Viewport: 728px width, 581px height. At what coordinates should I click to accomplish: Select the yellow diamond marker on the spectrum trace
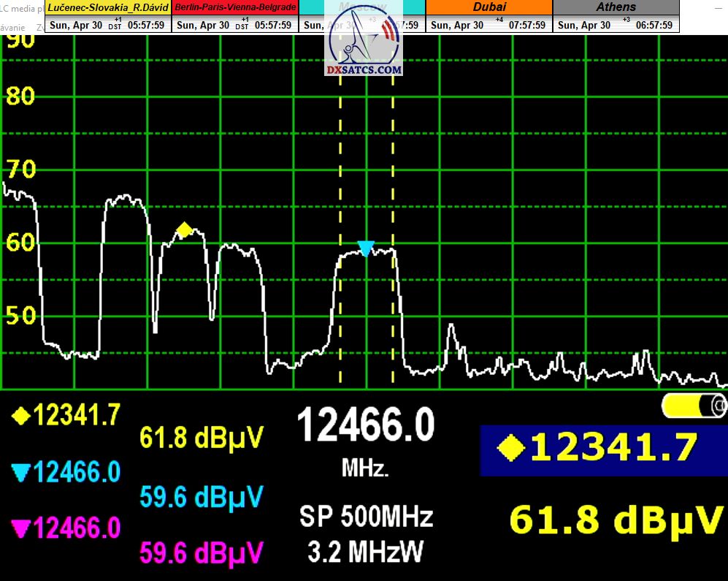coord(185,230)
